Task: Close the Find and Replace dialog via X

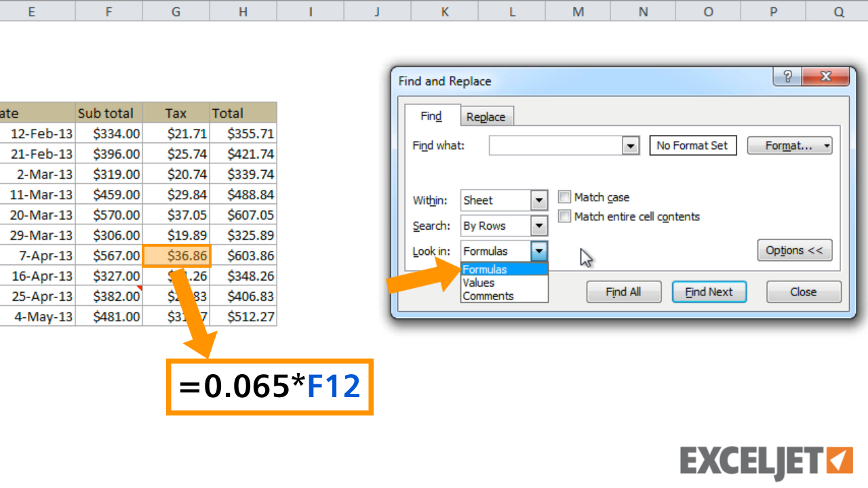Action: [x=825, y=77]
